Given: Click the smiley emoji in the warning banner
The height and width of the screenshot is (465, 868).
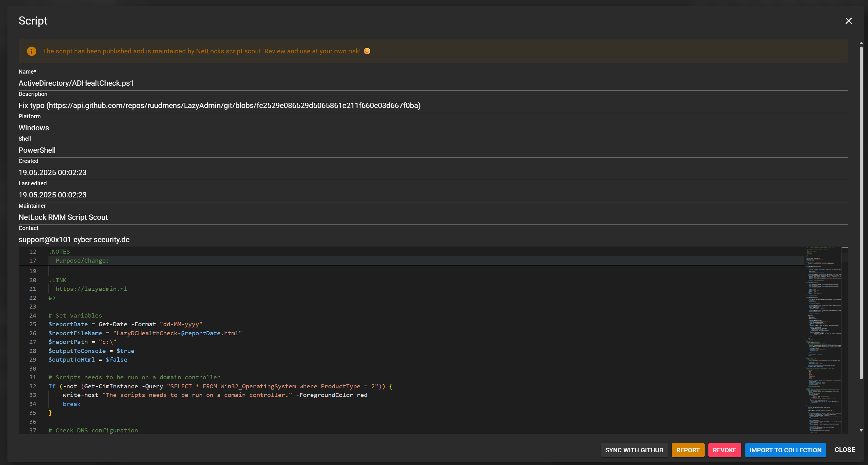Looking at the screenshot, I should [x=367, y=51].
